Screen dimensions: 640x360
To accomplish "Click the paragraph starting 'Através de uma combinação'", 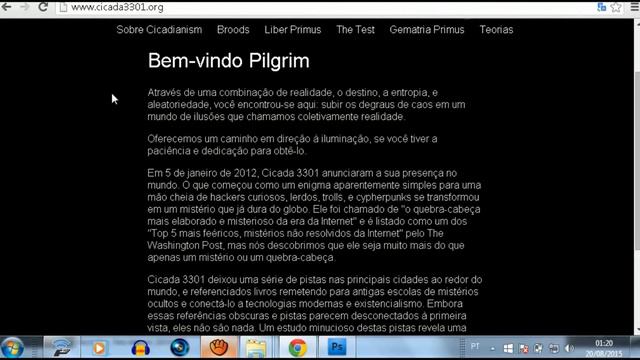I will (306, 104).
